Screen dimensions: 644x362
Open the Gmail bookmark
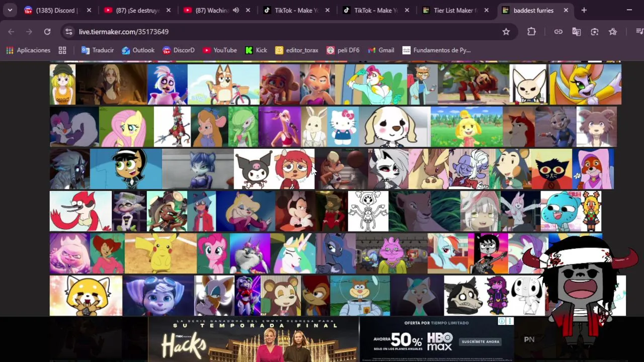click(381, 50)
